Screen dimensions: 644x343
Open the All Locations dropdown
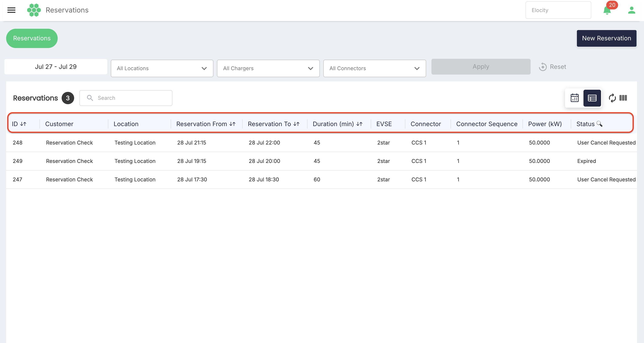(162, 68)
